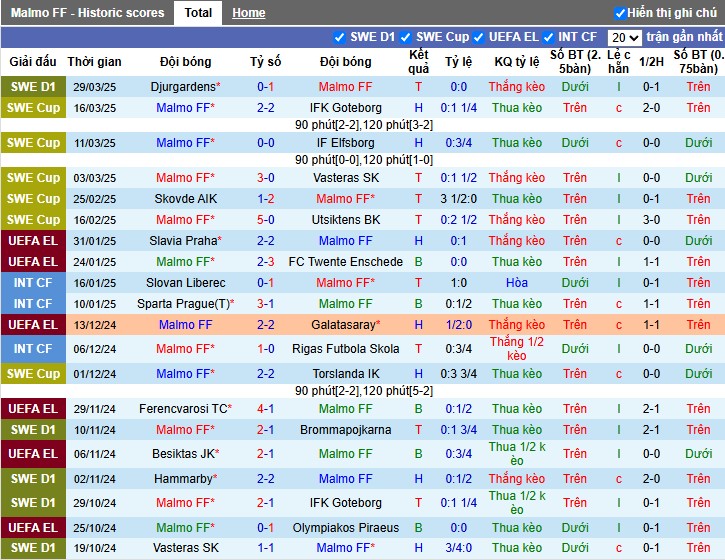The image size is (725, 560).
Task: Open Slavia Praha team link
Action: pyautogui.click(x=183, y=241)
